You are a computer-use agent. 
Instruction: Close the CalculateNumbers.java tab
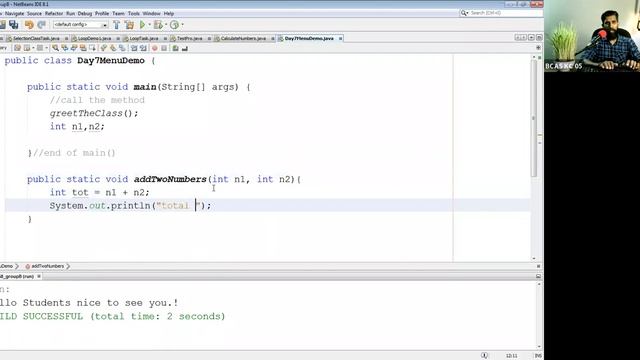coord(273,38)
